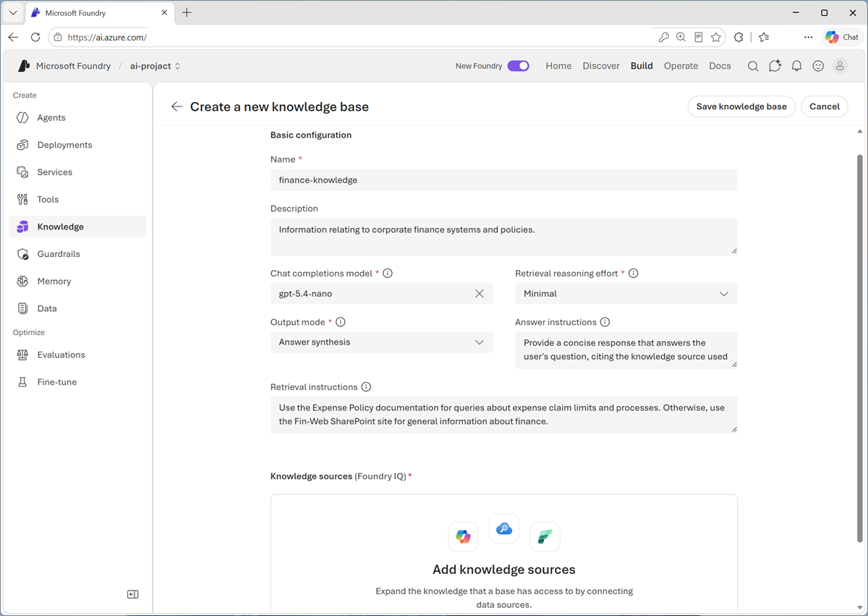
Task: Open the user account avatar
Action: tap(840, 66)
